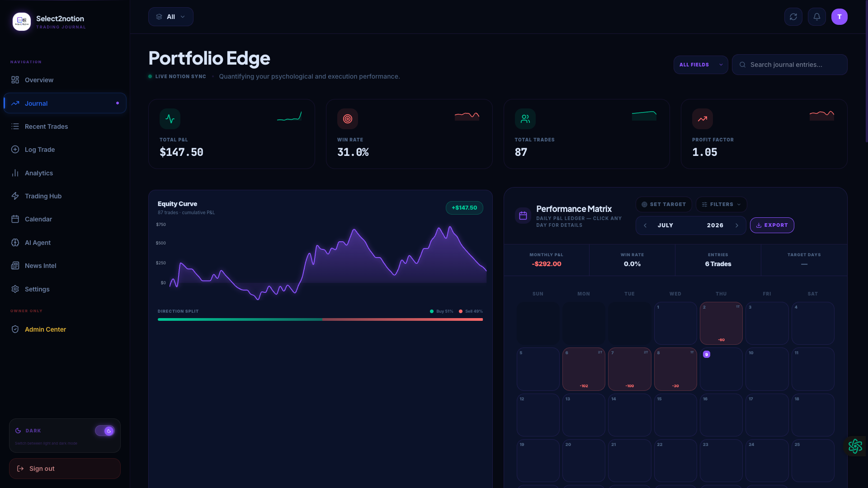Click the 6 Trades entries value
Screen dimensions: 868x488
718,264
